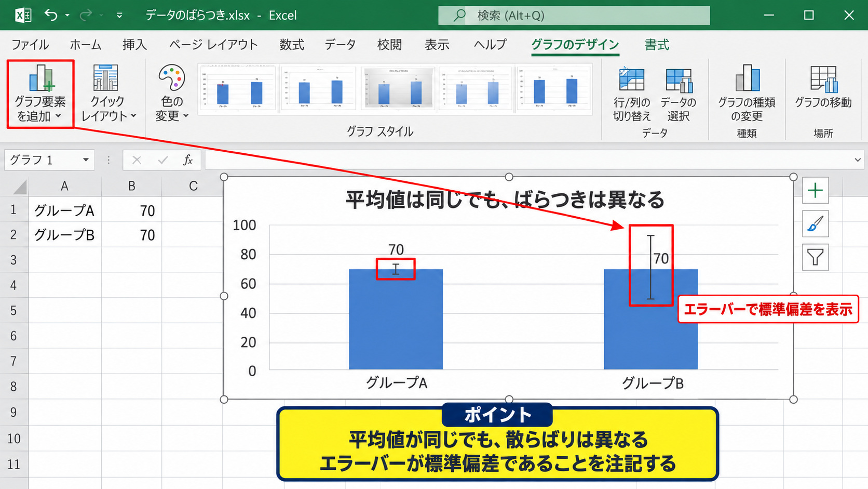
Task: Open the chart styles paintbrush button
Action: point(815,224)
